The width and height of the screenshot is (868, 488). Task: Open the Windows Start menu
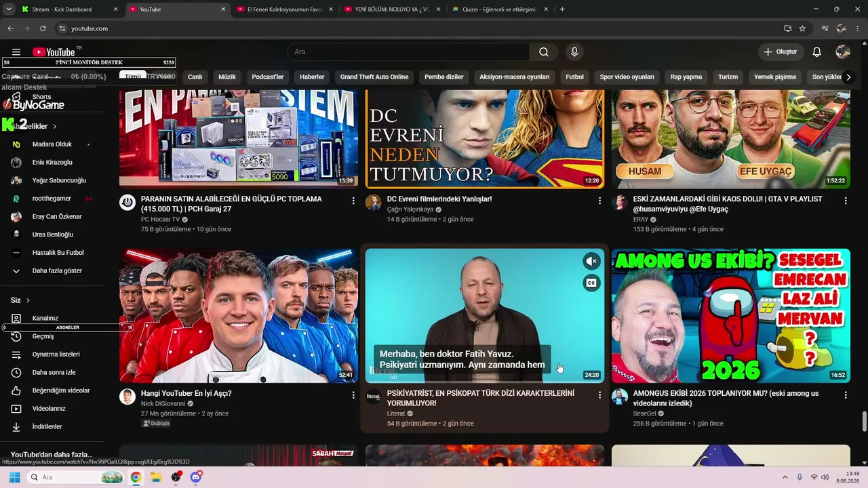(x=14, y=477)
